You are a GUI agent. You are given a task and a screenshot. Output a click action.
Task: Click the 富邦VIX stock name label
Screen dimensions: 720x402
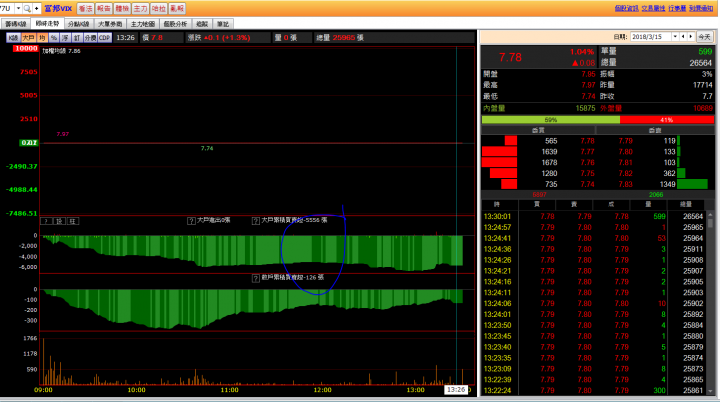tap(58, 8)
